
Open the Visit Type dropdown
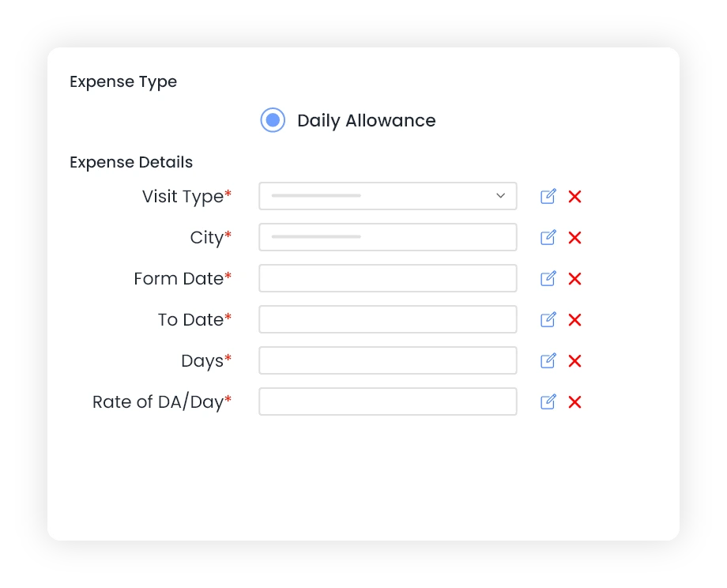point(388,196)
